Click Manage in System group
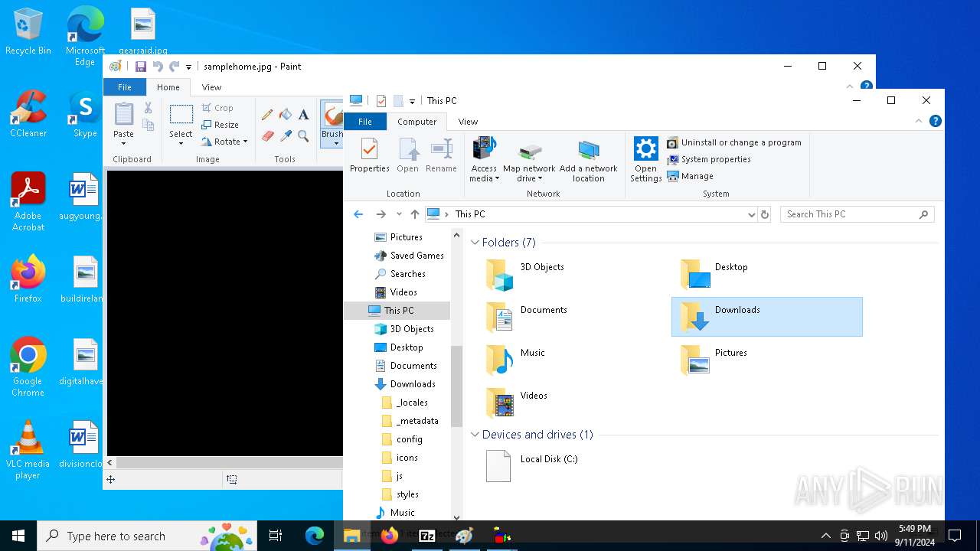Viewport: 980px width, 551px height. point(690,176)
